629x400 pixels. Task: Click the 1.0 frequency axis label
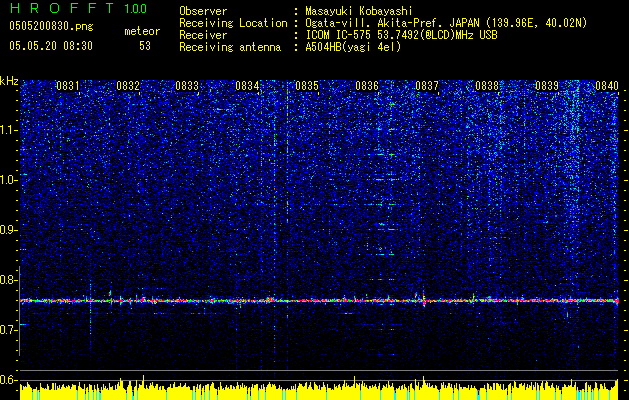9,180
